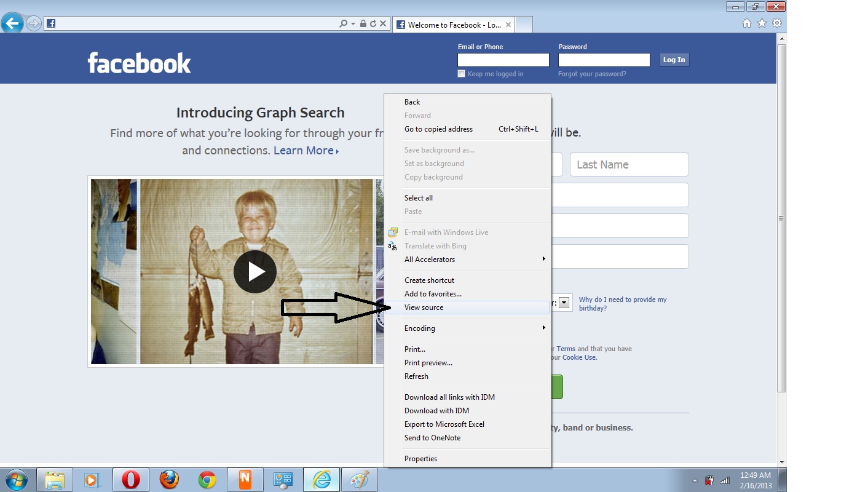Open Internet Explorer Tools gear icon
Image resolution: width=868 pixels, height=492 pixels.
click(x=777, y=23)
